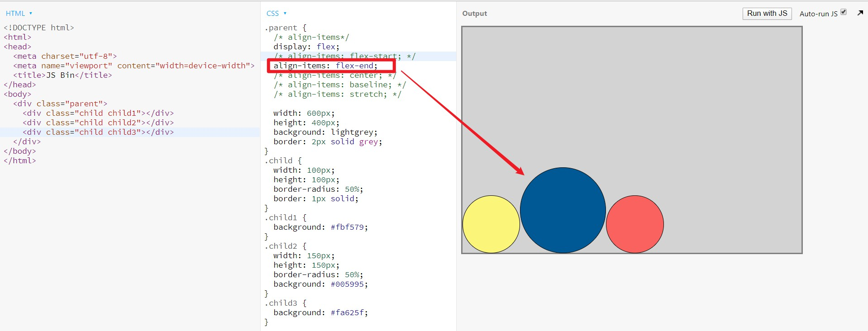Click the Run with JS button
Viewport: 868px width, 331px height.
(x=767, y=14)
